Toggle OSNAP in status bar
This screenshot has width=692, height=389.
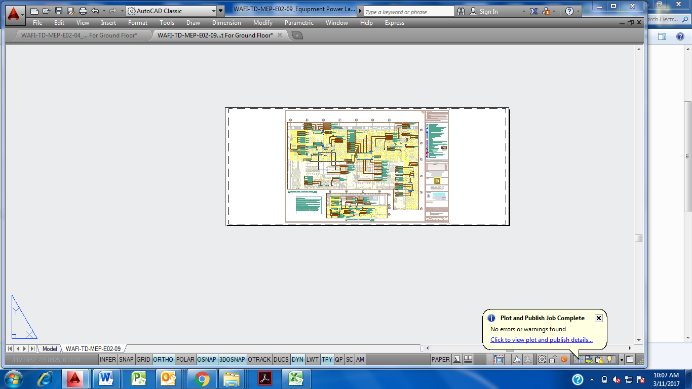tap(207, 359)
